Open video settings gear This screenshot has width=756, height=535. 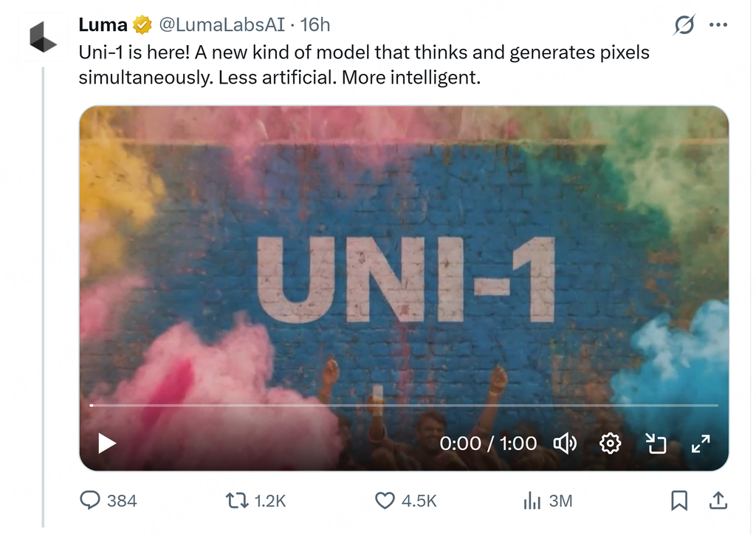pos(610,443)
